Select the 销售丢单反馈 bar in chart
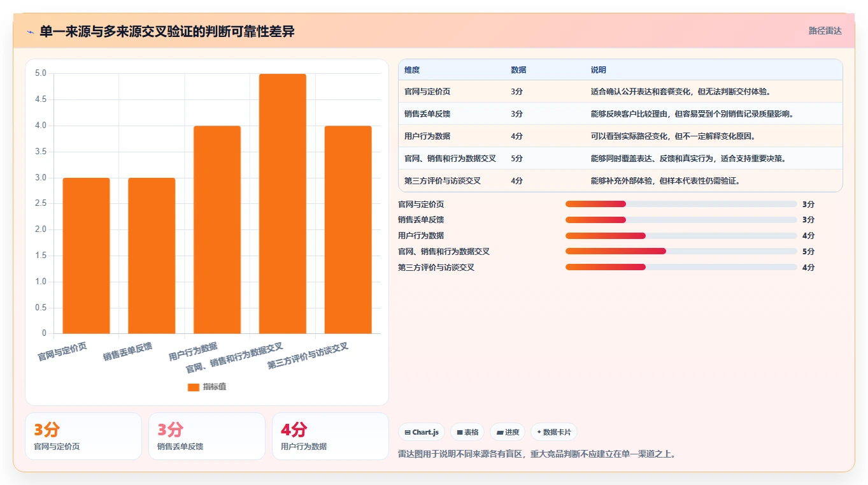 tap(152, 256)
